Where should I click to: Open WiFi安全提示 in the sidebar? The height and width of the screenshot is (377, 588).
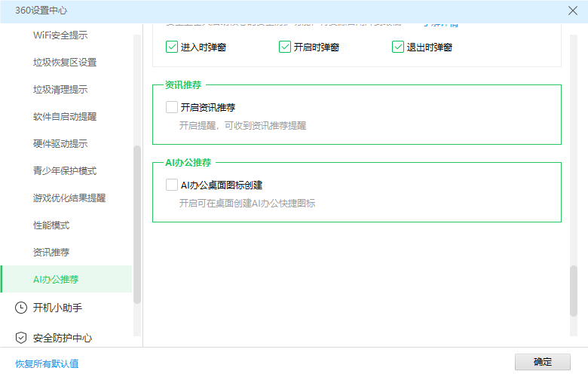pos(60,35)
